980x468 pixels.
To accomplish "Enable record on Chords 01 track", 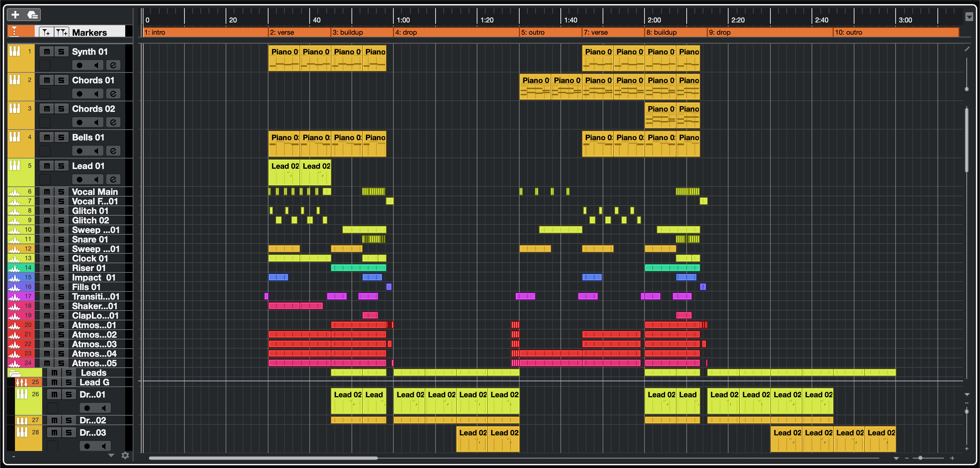I will 80,94.
